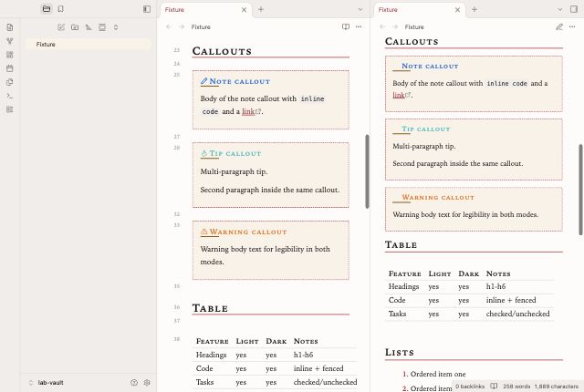The image size is (584, 392).
Task: Follow the link in the preview Note callout
Action: pos(399,95)
